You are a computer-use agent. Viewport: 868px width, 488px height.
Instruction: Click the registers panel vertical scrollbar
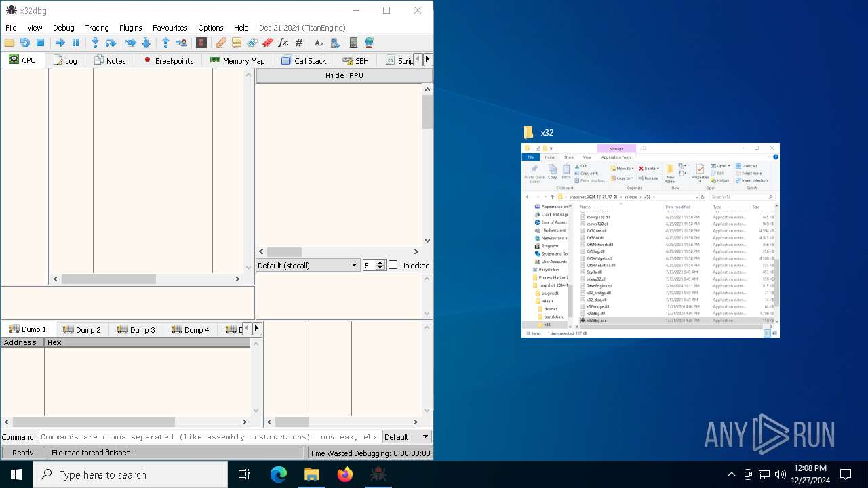click(427, 164)
